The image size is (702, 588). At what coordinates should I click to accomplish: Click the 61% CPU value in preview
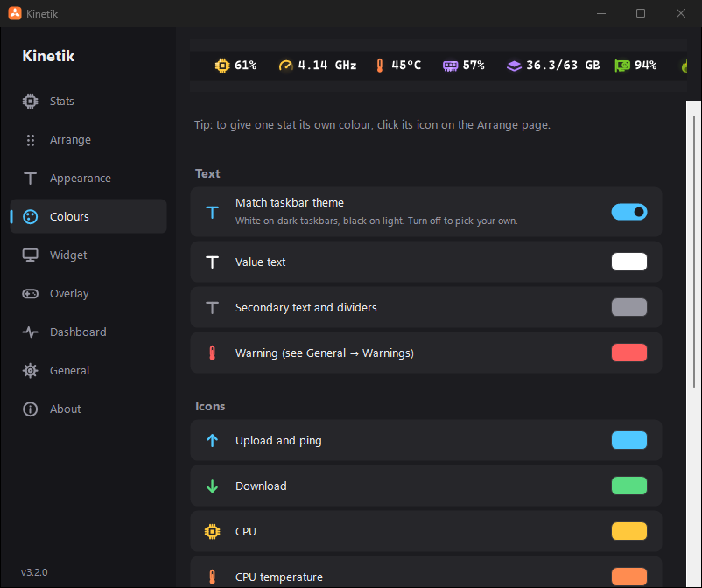[x=246, y=66]
